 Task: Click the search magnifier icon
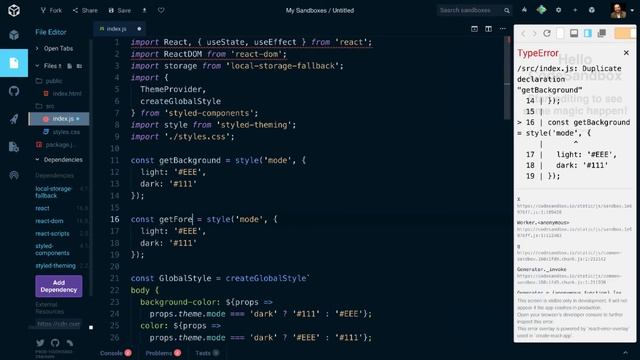pos(507,11)
